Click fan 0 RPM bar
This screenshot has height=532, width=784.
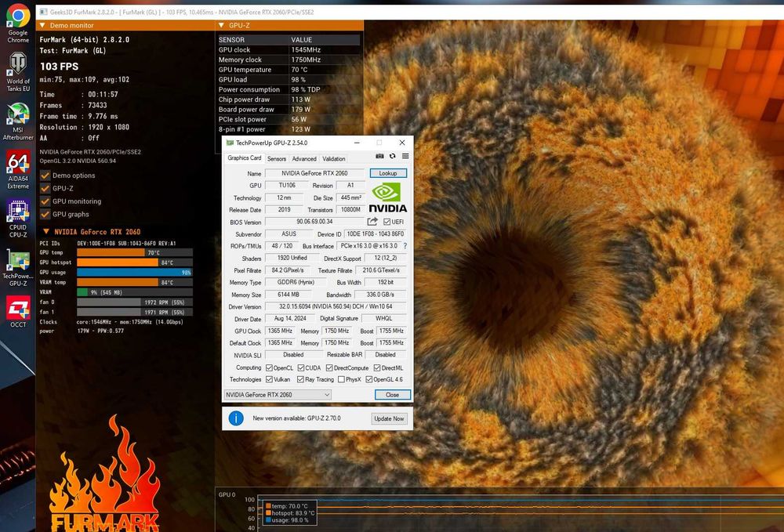(135, 302)
